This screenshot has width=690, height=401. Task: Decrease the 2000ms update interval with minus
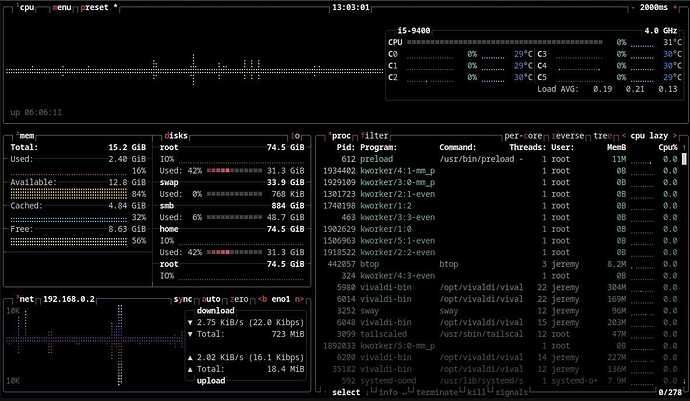[633, 7]
